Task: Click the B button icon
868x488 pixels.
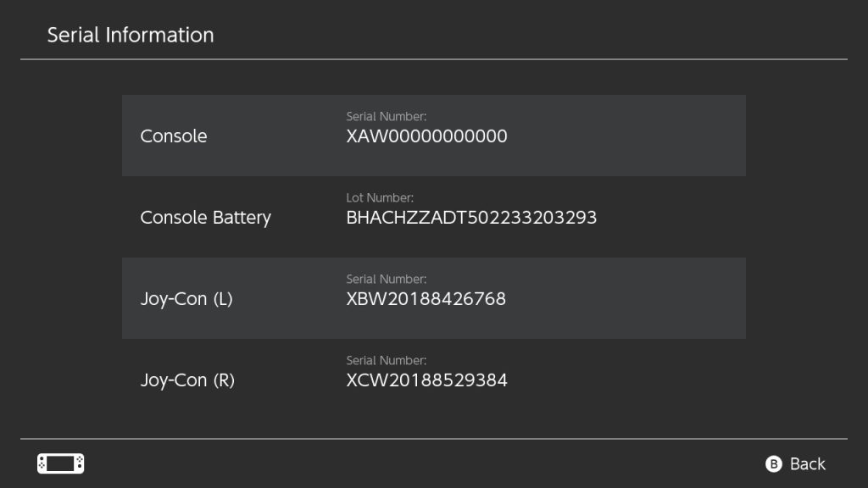Action: (x=773, y=463)
